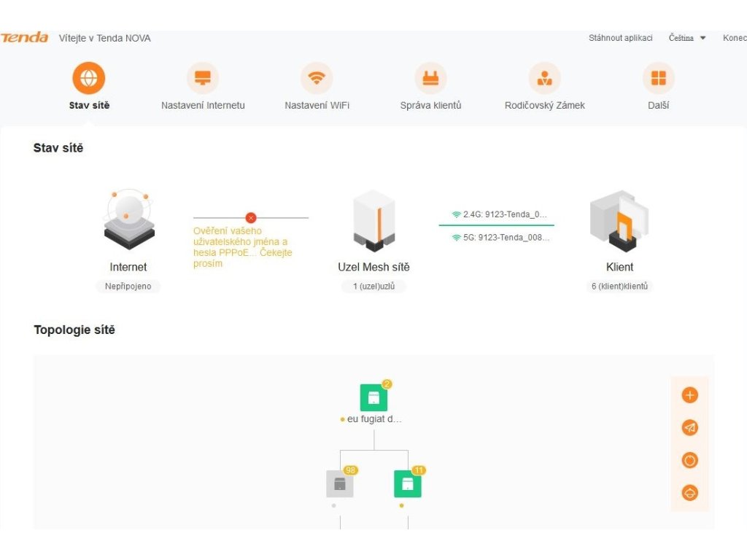Click the red error marker on internet link
This screenshot has width=747, height=560.
[x=251, y=217]
